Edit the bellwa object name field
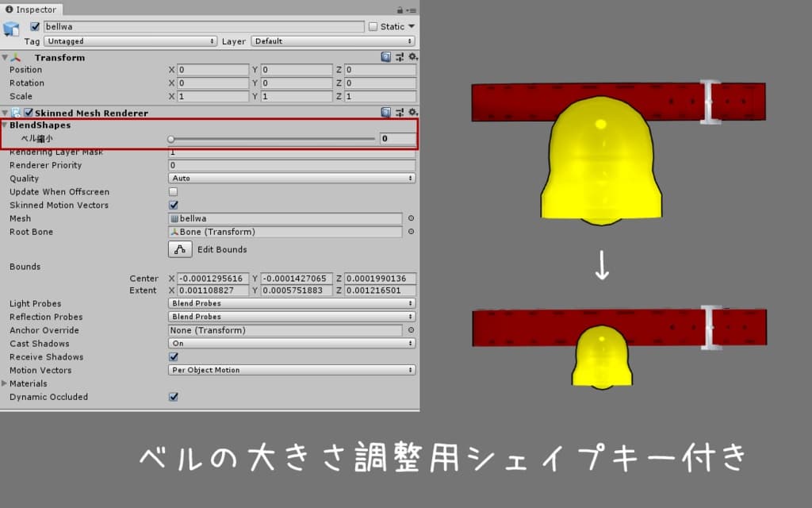This screenshot has width=812, height=508. [204, 26]
